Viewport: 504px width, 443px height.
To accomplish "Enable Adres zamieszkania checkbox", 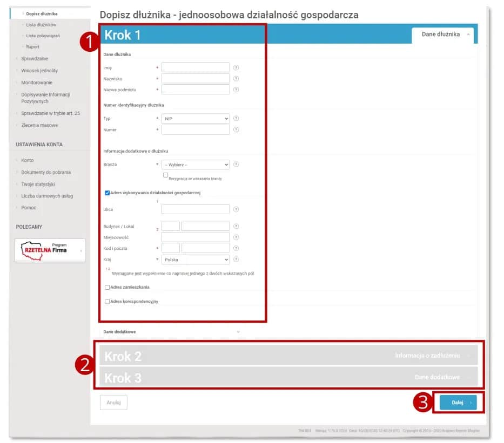I will (x=107, y=288).
